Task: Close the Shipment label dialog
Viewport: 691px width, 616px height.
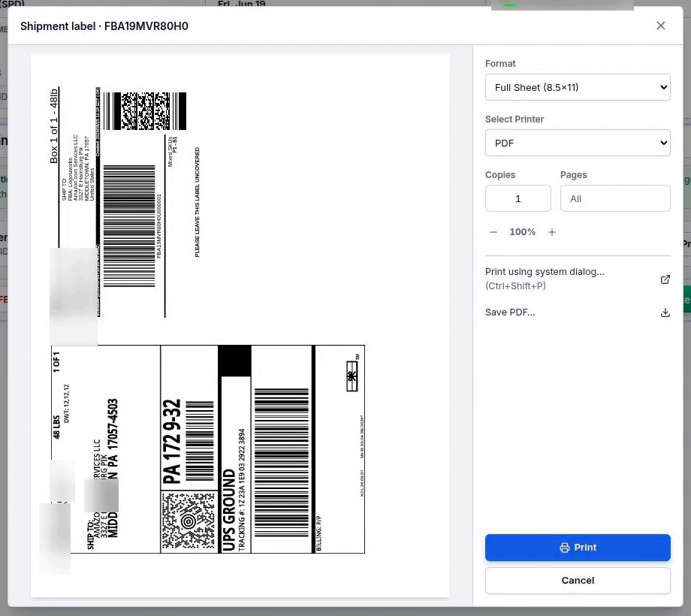Action: pos(660,26)
